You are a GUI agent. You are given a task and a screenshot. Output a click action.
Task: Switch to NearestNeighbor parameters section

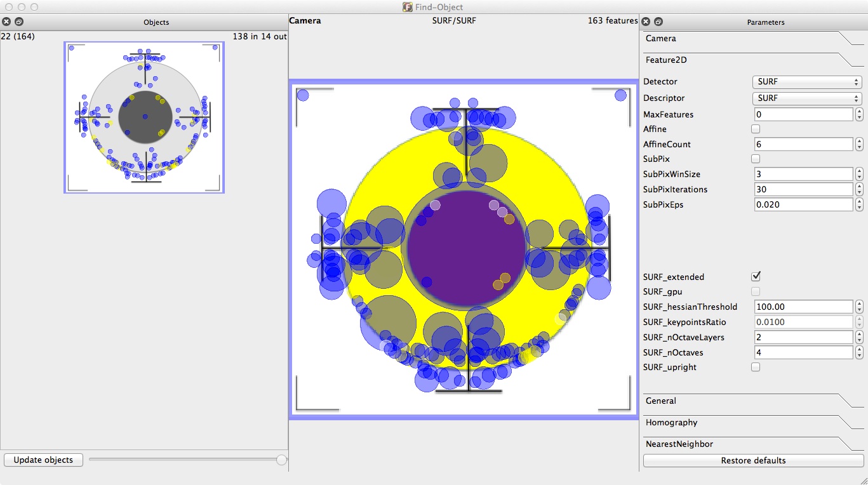click(679, 444)
